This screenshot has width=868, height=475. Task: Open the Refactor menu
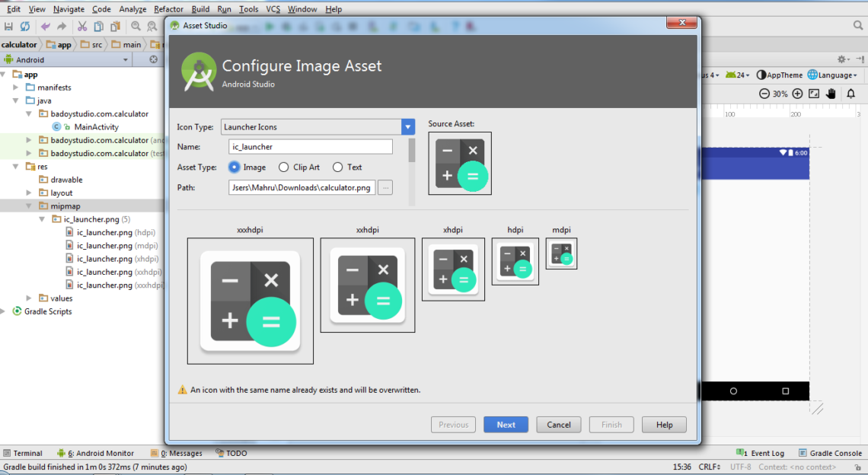(168, 9)
